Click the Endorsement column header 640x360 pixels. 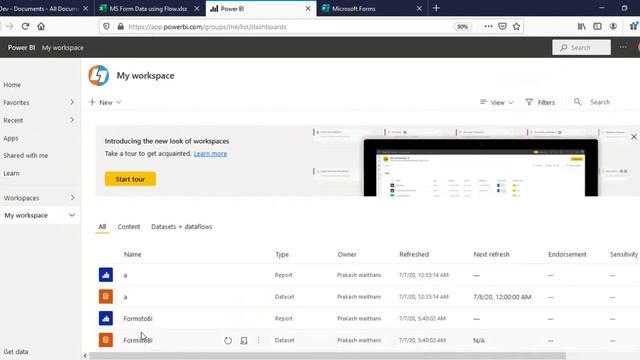point(567,254)
